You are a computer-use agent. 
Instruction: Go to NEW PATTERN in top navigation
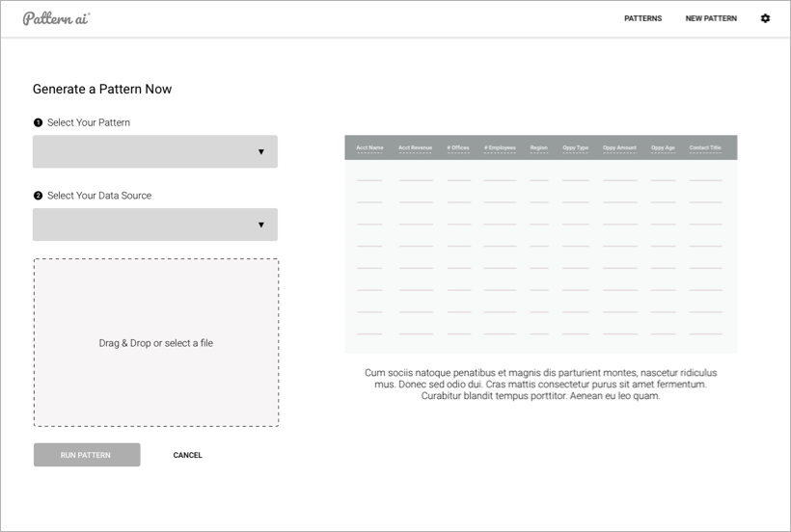click(x=711, y=18)
